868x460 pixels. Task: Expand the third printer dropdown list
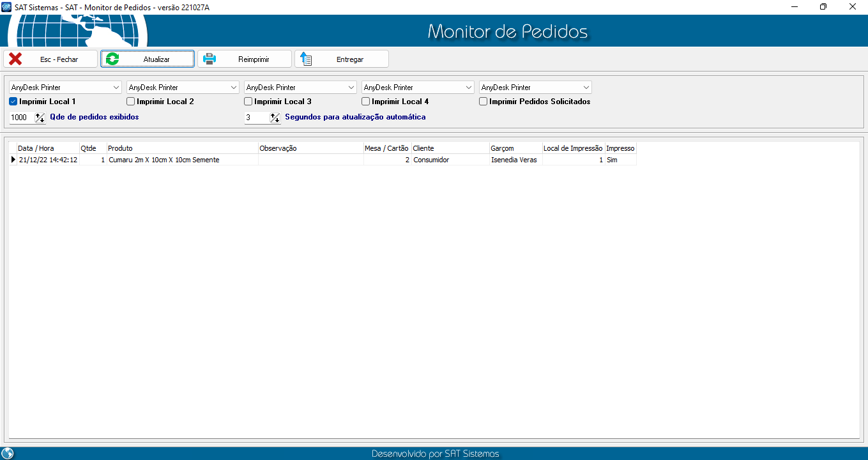pos(351,88)
